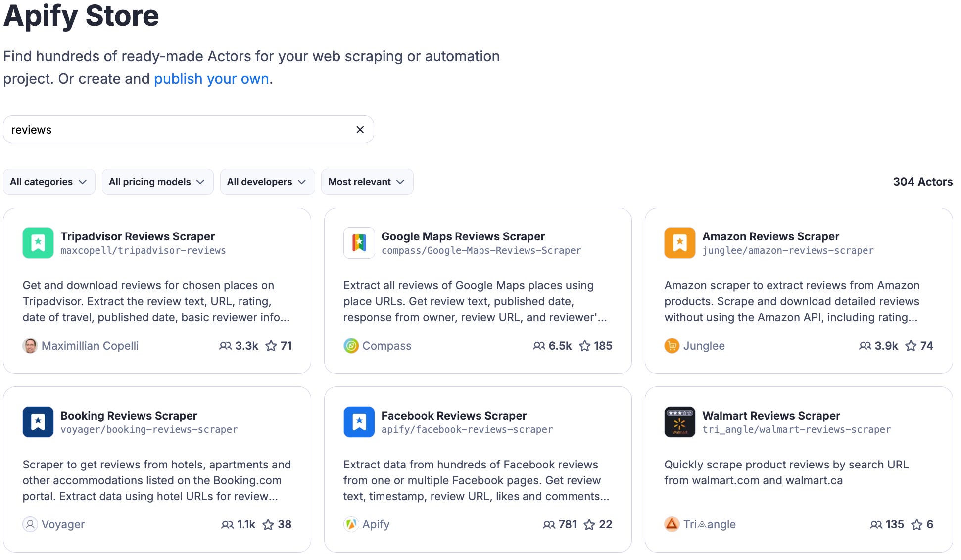961x560 pixels.
Task: Click maxcopell/tripadvisor-reviews path text
Action: coord(143,251)
